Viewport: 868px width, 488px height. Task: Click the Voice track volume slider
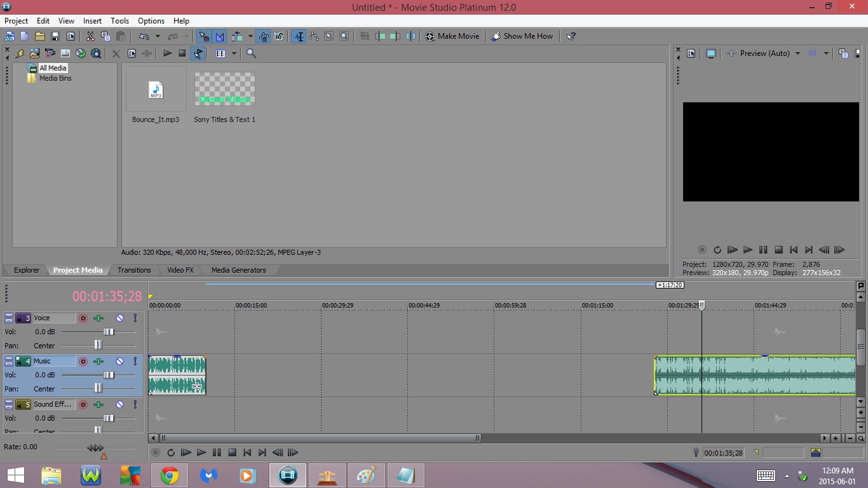pos(109,332)
